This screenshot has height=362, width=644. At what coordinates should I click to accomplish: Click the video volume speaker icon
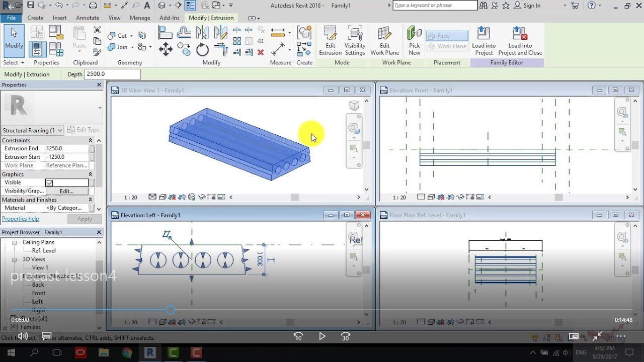(23, 336)
